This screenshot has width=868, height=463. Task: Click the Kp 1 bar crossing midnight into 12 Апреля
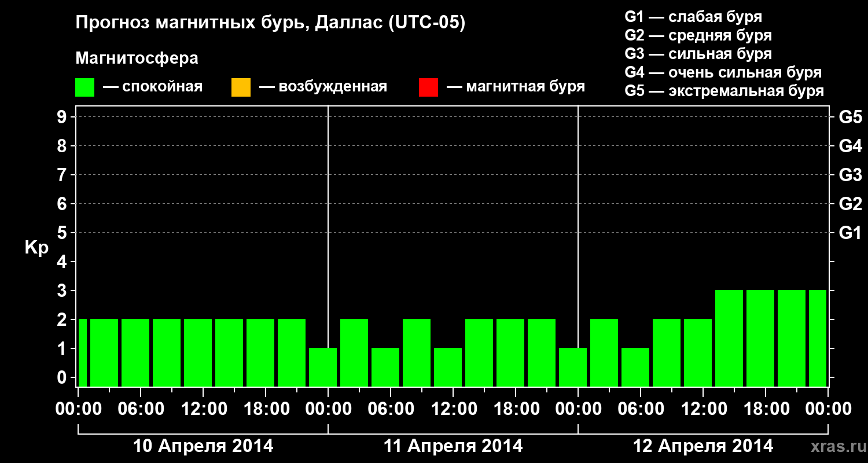pos(573,367)
